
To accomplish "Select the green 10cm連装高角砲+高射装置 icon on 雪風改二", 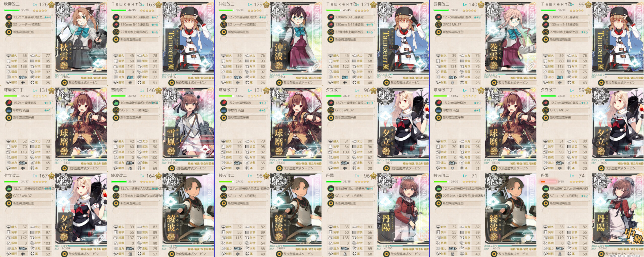I will pyautogui.click(x=116, y=103).
